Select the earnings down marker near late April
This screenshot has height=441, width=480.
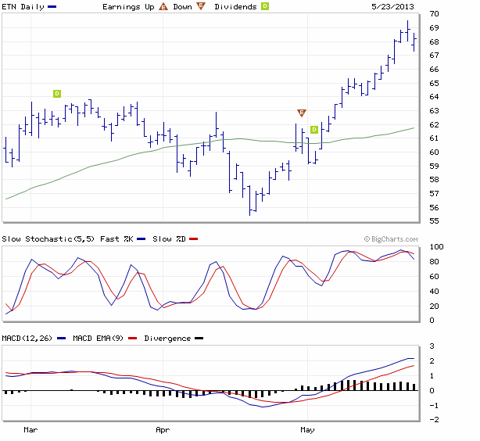(x=301, y=113)
